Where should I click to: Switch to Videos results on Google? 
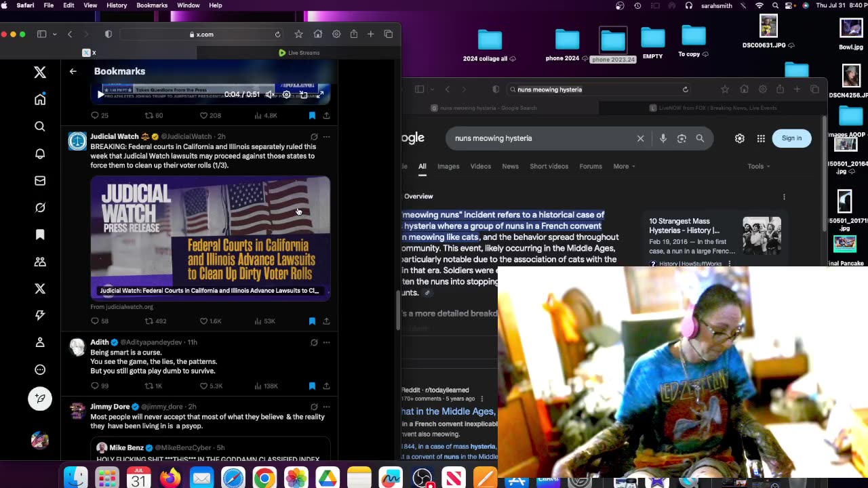pos(481,166)
